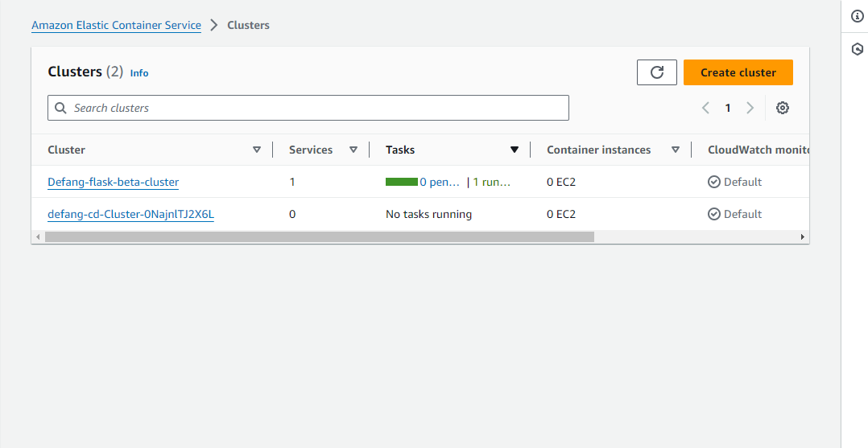This screenshot has width=868, height=448.
Task: Focus the Search clusters field
Action: (x=308, y=108)
